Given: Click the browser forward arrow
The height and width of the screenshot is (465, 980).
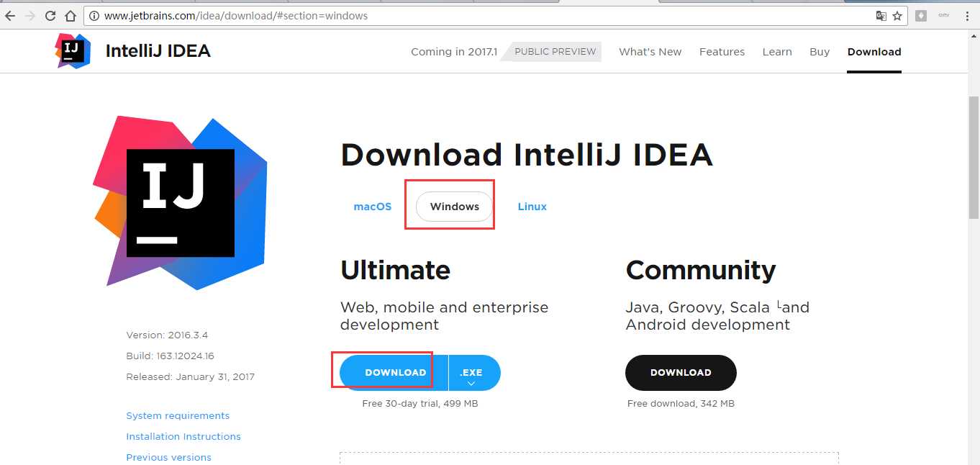Looking at the screenshot, I should tap(30, 16).
